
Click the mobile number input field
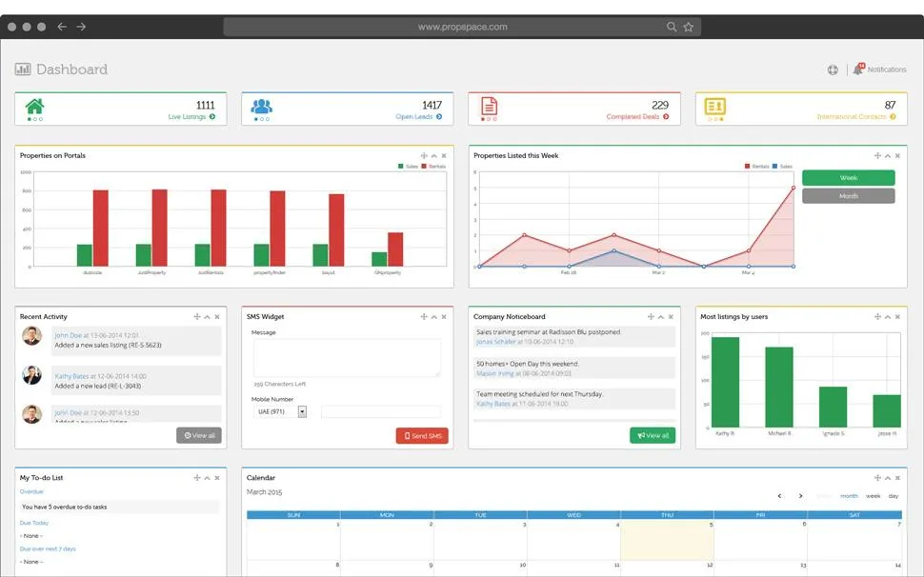click(x=381, y=411)
